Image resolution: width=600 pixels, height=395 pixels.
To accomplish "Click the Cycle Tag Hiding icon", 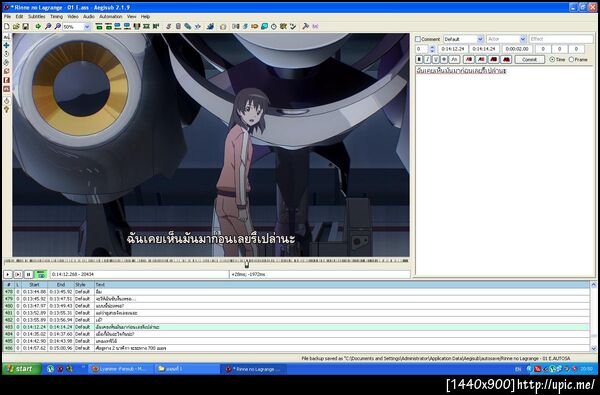I will point(315,26).
